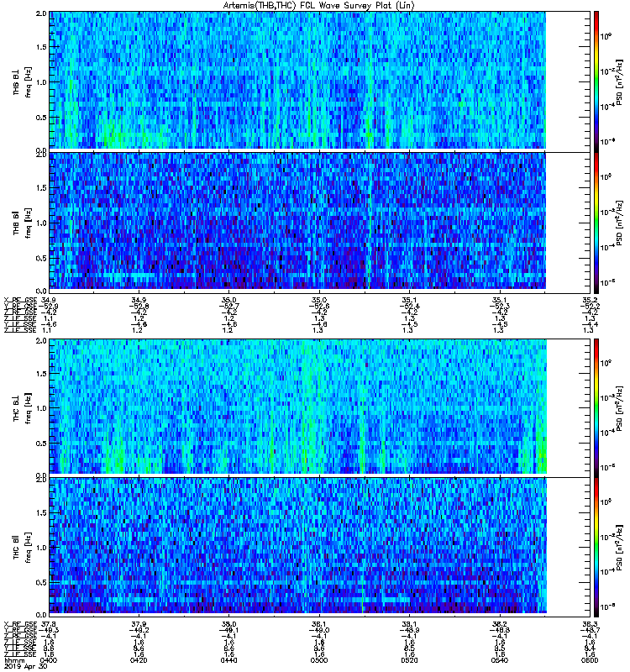The width and height of the screenshot is (630, 672).
Task: Click the THB position value '-52.7'
Action: coord(228,307)
